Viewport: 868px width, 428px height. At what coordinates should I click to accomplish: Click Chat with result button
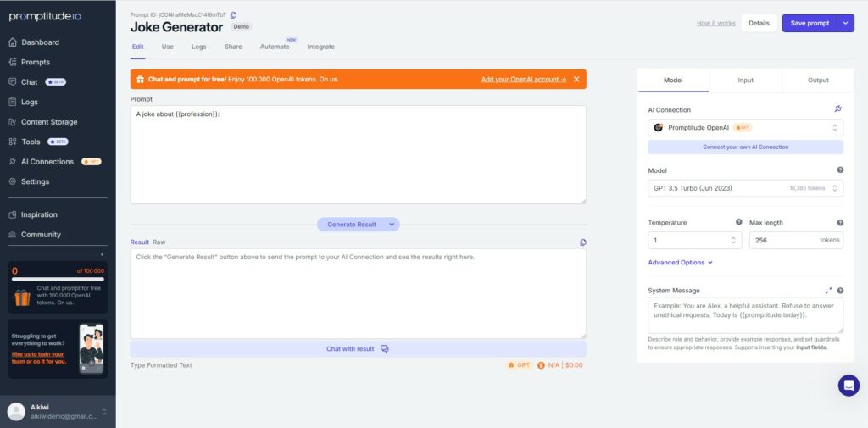click(x=359, y=349)
